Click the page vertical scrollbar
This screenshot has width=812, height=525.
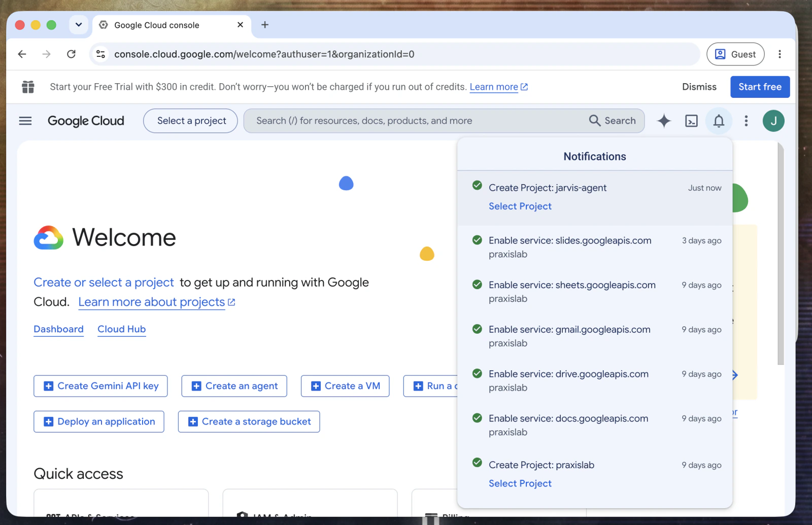click(781, 254)
